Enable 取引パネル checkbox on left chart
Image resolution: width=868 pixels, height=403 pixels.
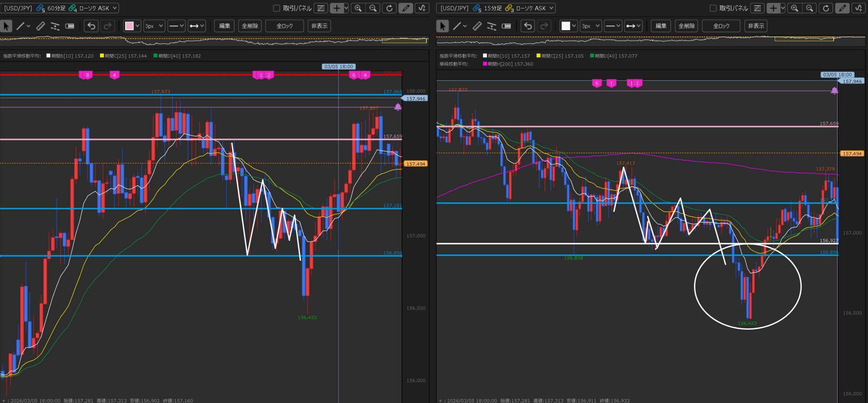tap(276, 8)
